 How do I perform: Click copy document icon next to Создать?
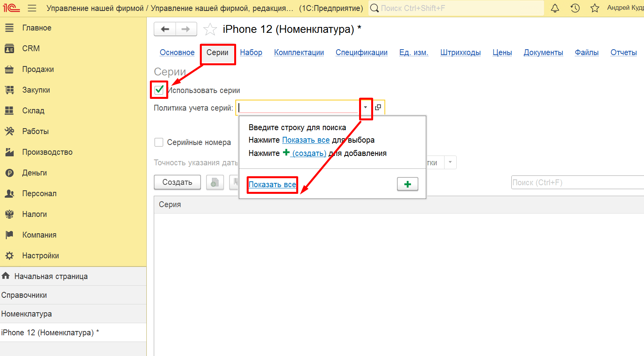(x=215, y=182)
